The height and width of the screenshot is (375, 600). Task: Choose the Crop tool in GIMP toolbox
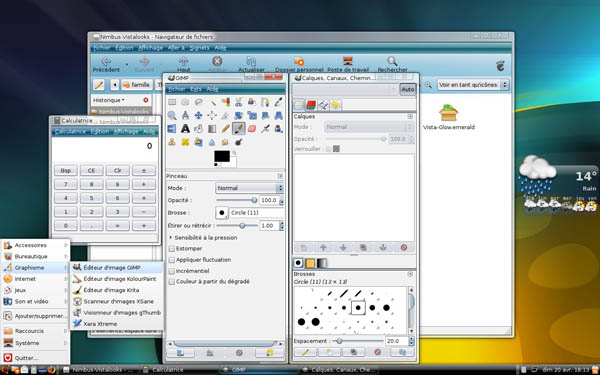(225, 115)
